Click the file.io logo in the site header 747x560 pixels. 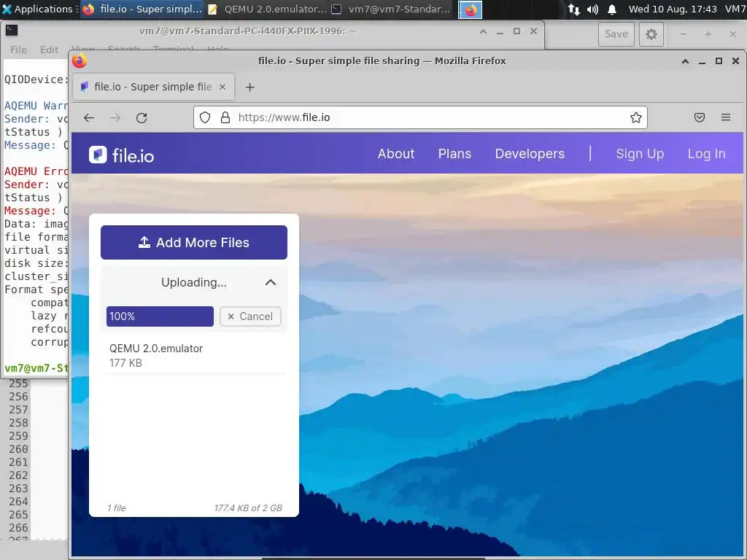point(122,155)
